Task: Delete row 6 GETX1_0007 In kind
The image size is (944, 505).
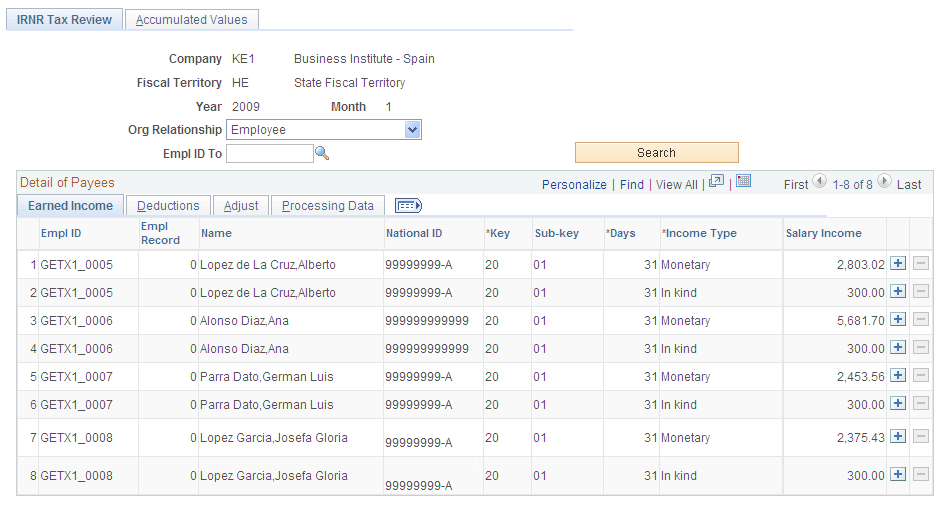Action: pyautogui.click(x=921, y=403)
